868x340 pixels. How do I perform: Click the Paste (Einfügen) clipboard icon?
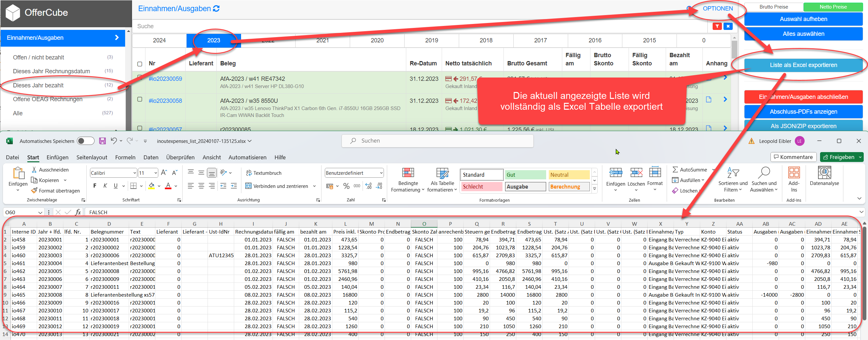[18, 173]
